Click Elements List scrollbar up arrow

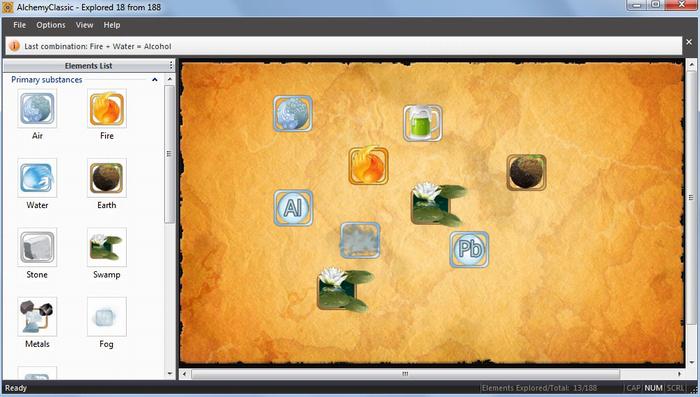[x=170, y=79]
